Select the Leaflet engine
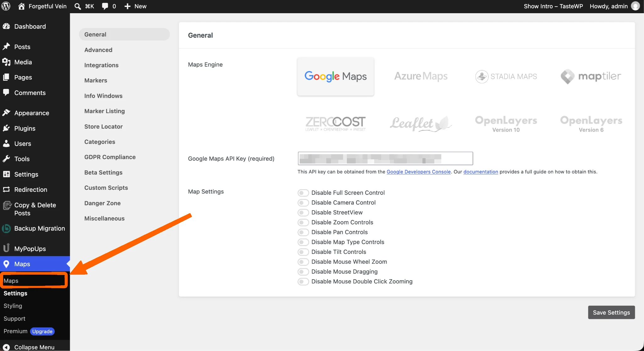 coord(421,123)
